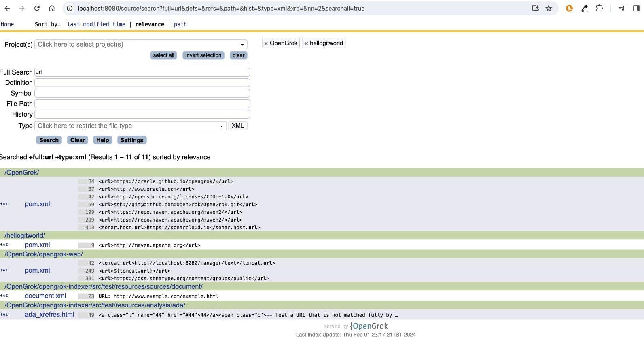Image resolution: width=644 pixels, height=339 pixels.
Task: Remove the hellogitworld project tag
Action: tap(306, 43)
